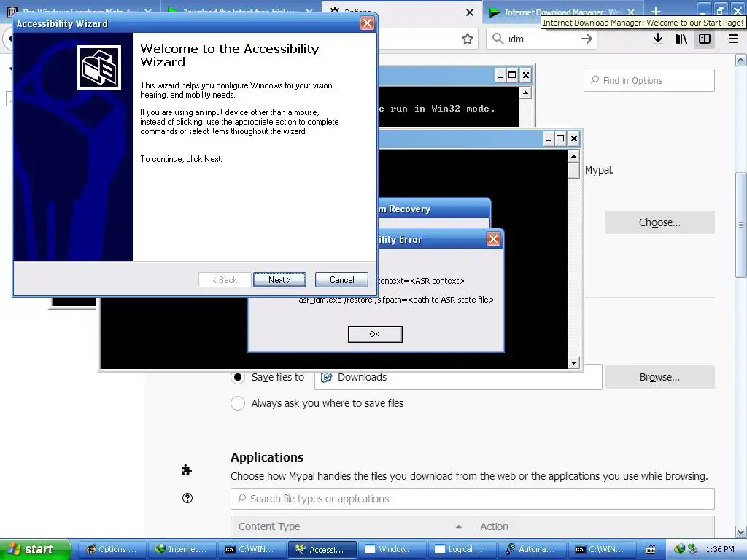Close the back Win32 console window
The image size is (747, 560).
pyautogui.click(x=525, y=75)
